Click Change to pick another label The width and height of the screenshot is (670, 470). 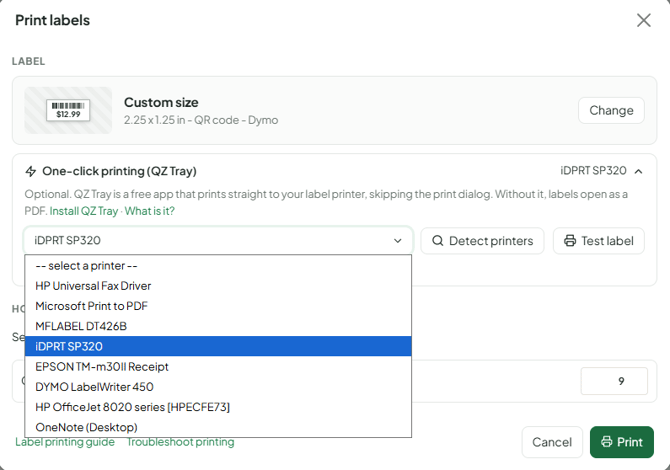click(611, 111)
